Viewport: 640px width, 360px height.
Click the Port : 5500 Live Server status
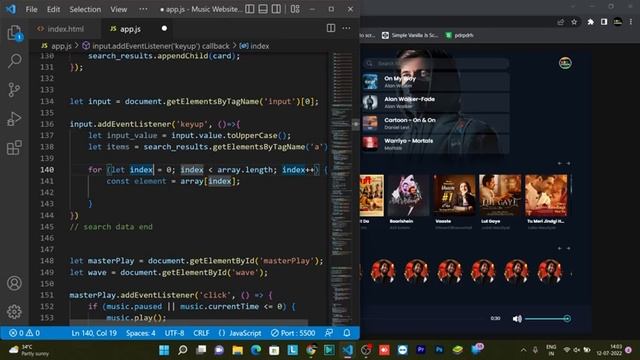[x=293, y=333]
